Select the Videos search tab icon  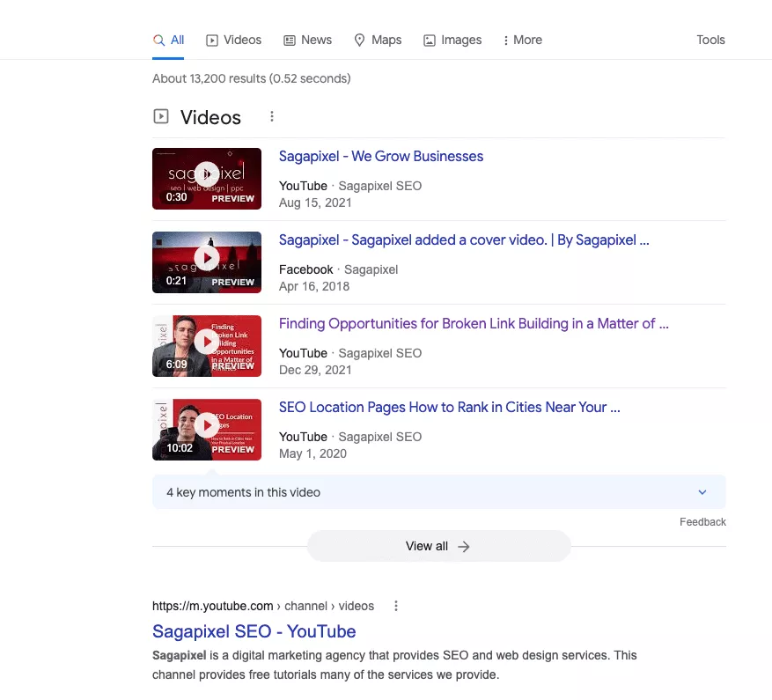pyautogui.click(x=211, y=40)
